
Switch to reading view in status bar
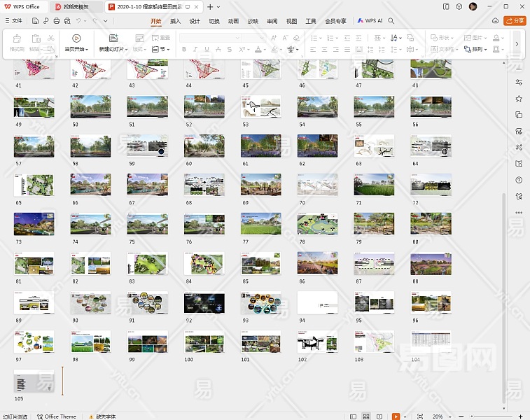click(x=381, y=416)
